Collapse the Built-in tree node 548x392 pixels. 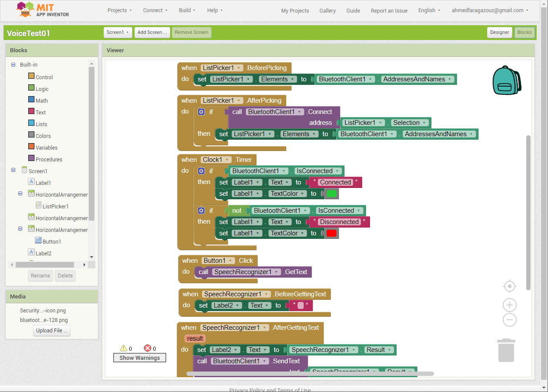(13, 64)
